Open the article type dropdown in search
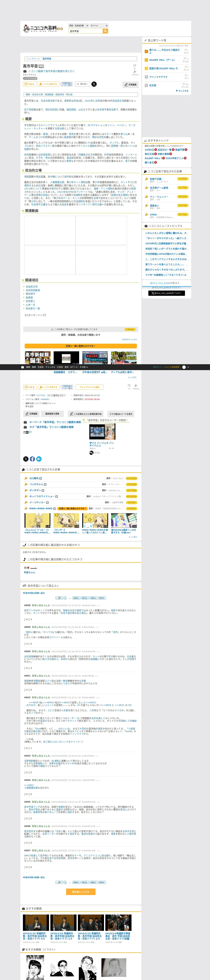 (79, 26)
